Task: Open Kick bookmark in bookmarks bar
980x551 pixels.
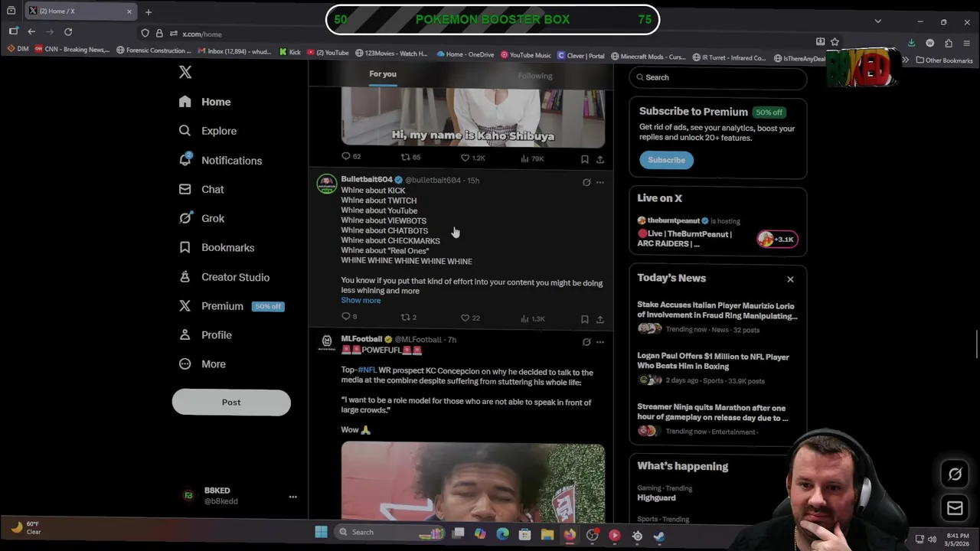Action: [x=290, y=53]
